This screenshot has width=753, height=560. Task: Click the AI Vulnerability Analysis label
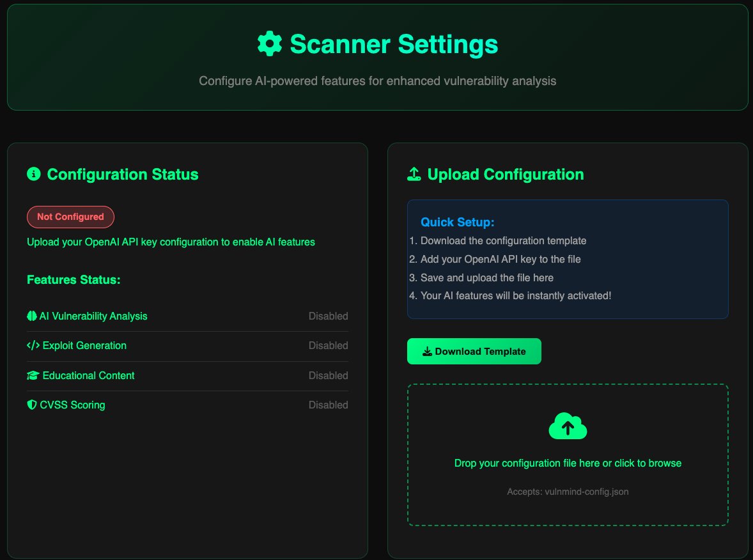93,316
